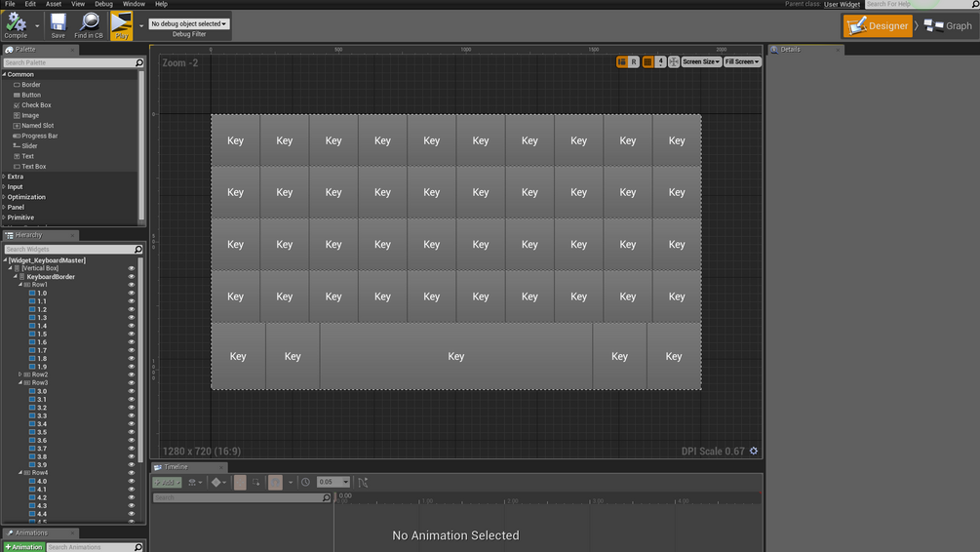Click the Border palette widget

(x=26, y=85)
